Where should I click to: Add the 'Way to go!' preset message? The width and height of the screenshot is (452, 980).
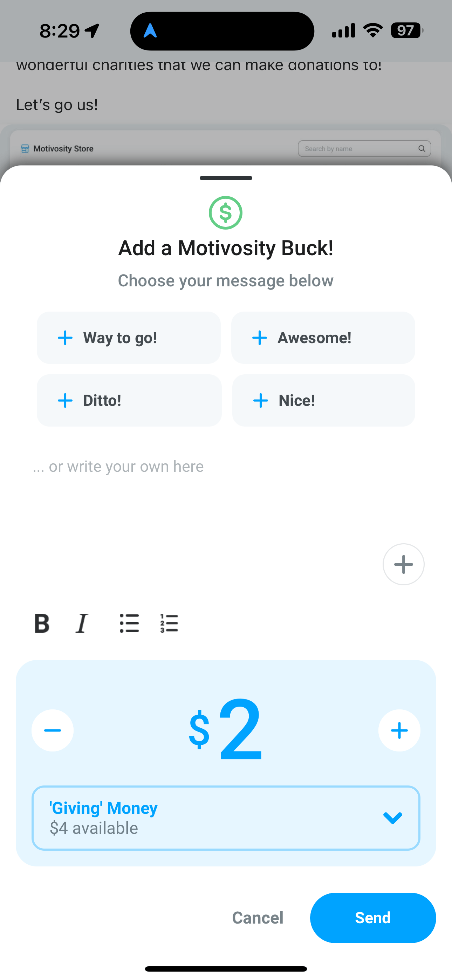pos(129,338)
